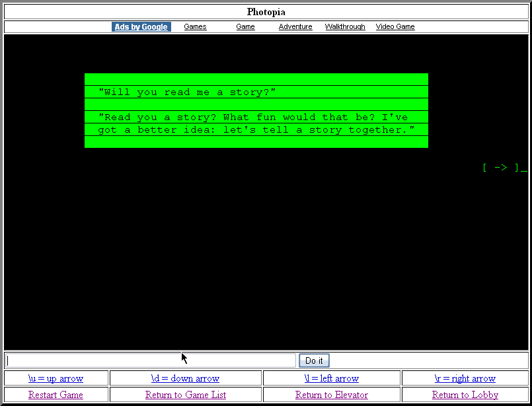The image size is (532, 406).
Task: Click inside the command input field
Action: point(151,360)
